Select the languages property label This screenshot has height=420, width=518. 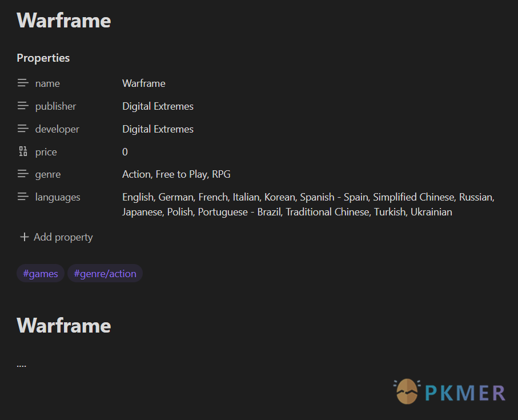click(x=58, y=197)
